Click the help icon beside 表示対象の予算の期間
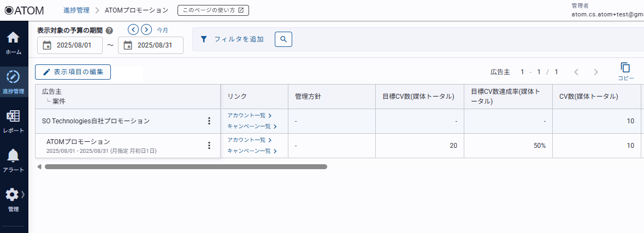 (109, 31)
